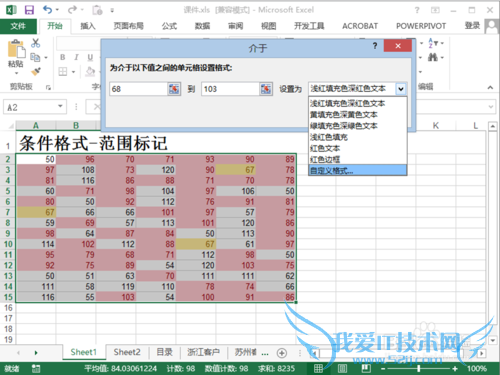Toggle underline formatting
Image resolution: width=500 pixels, height=375 pixels.
(90, 57)
